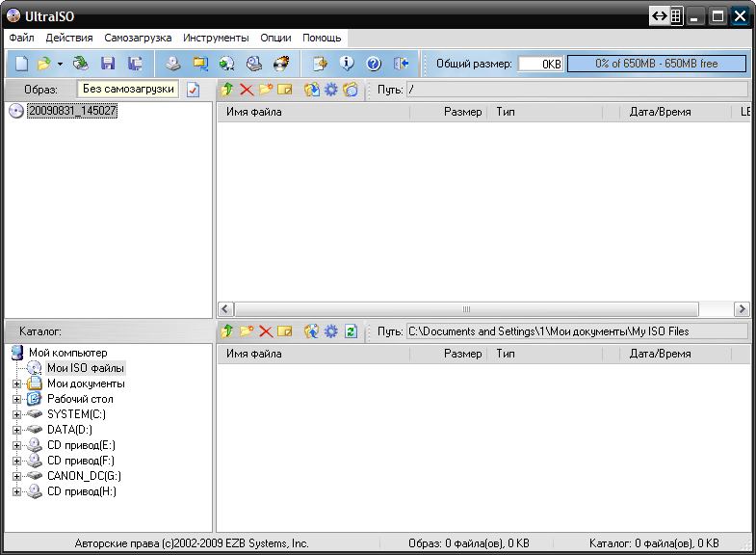The width and height of the screenshot is (756, 555).
Task: Click the image pane horizontal scrollbar thumb
Action: coord(466,309)
